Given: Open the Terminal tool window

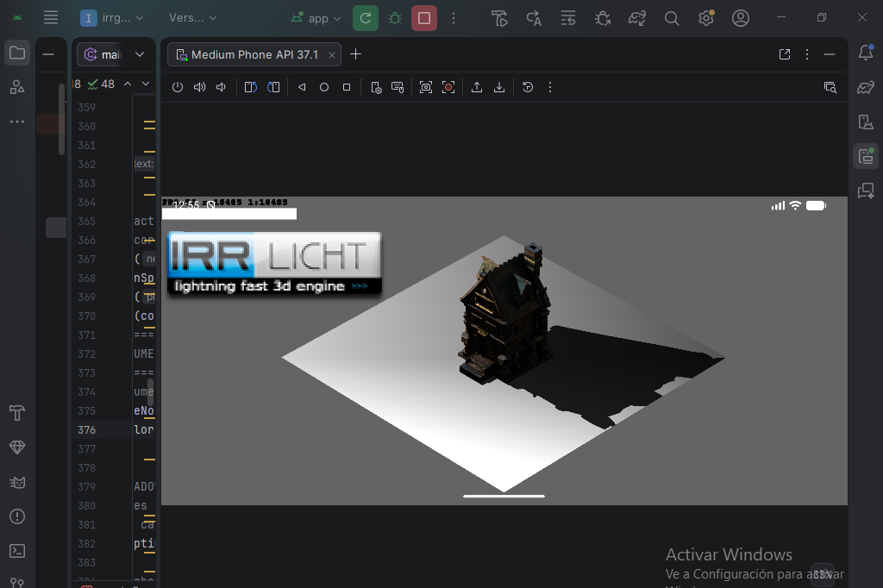Looking at the screenshot, I should point(17,551).
